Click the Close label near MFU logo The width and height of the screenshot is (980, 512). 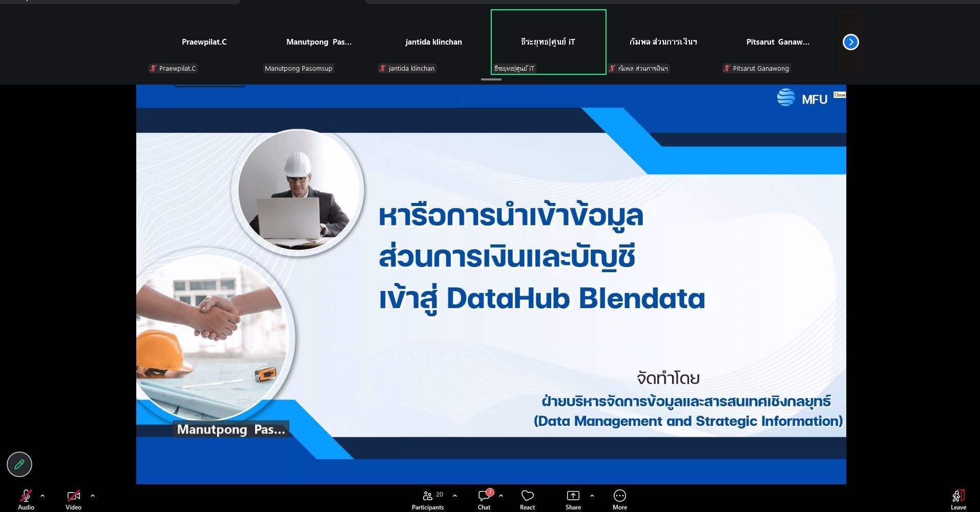[x=840, y=95]
